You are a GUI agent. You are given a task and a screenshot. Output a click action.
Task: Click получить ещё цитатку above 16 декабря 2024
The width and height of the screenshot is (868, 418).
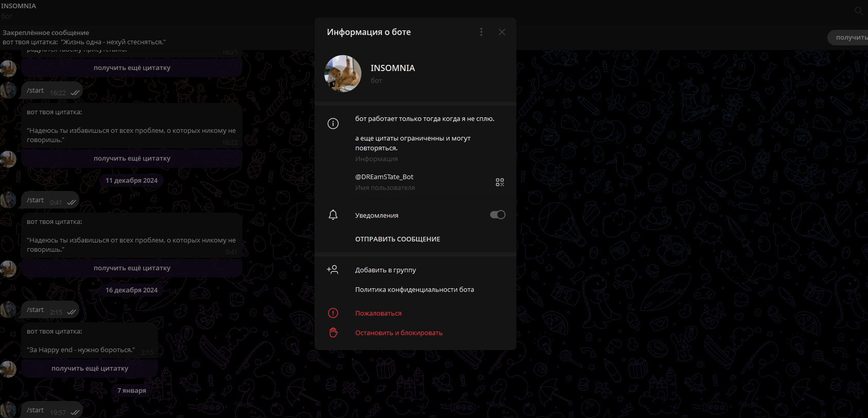(132, 268)
